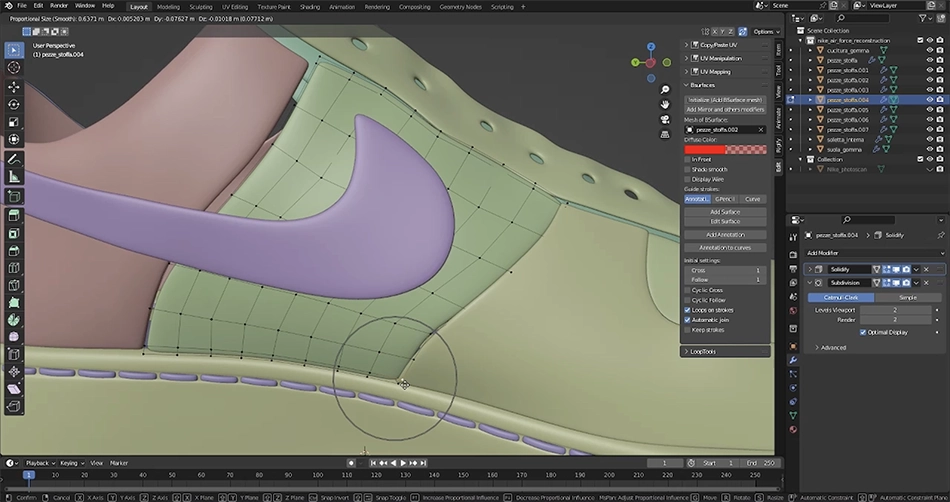Select the Loop Cut tool
Image resolution: width=950 pixels, height=502 pixels.
click(x=14, y=268)
